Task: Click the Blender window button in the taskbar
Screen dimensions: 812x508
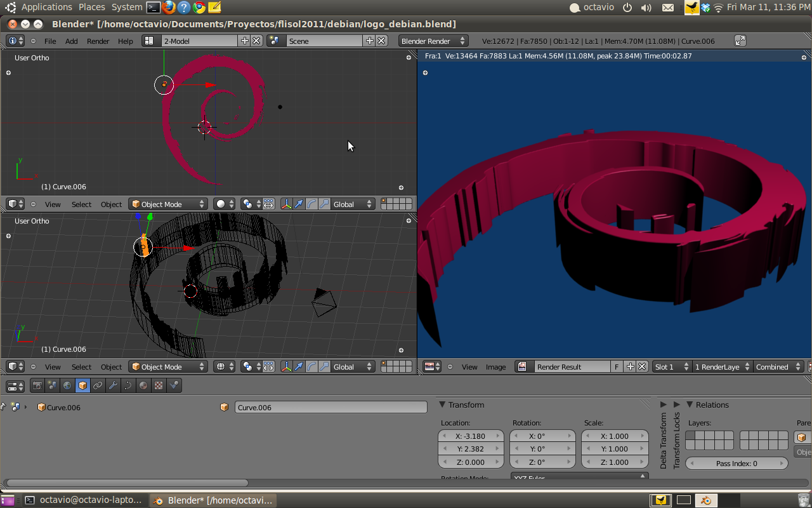Action: coord(214,500)
